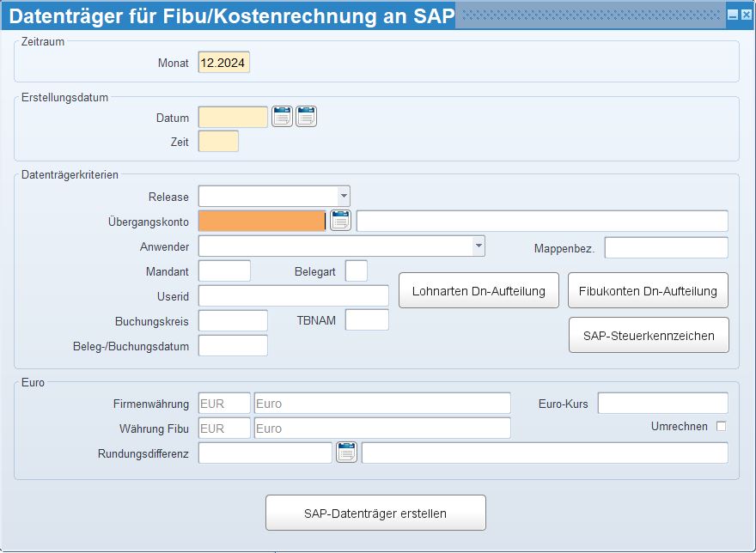This screenshot has height=553, width=756.
Task: Focus the Monat field showing 12.2024
Action: [224, 62]
